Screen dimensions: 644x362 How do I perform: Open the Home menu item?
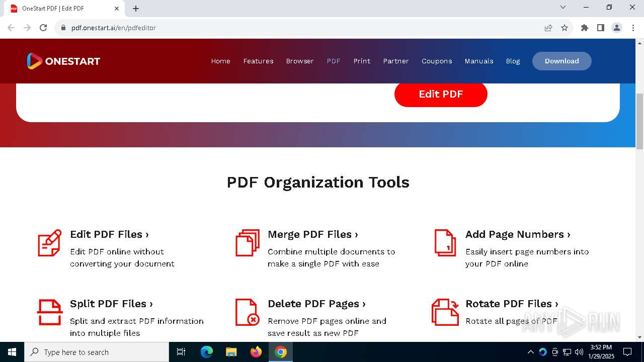(221, 61)
